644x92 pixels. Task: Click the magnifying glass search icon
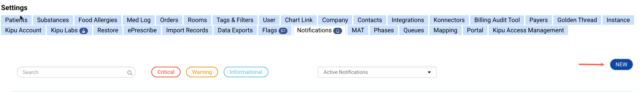(130, 73)
